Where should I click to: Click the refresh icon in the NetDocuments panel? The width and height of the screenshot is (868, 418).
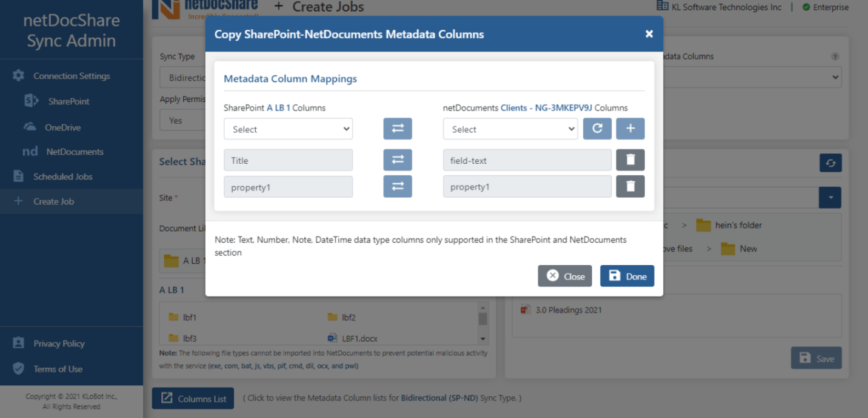point(830,163)
